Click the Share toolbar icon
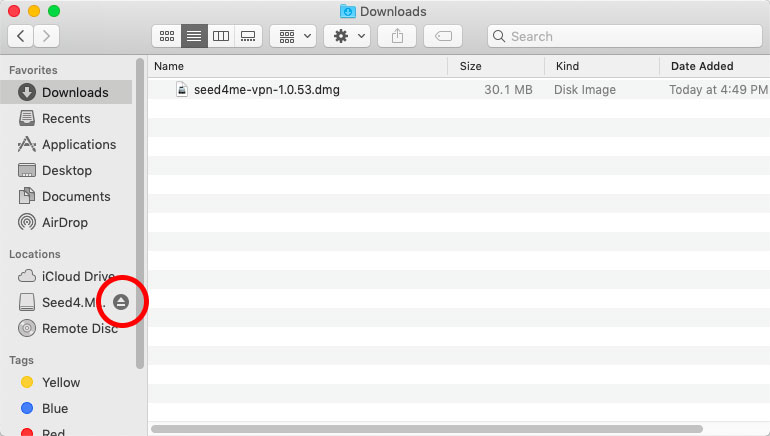Screen dimensions: 770x436 point(397,36)
